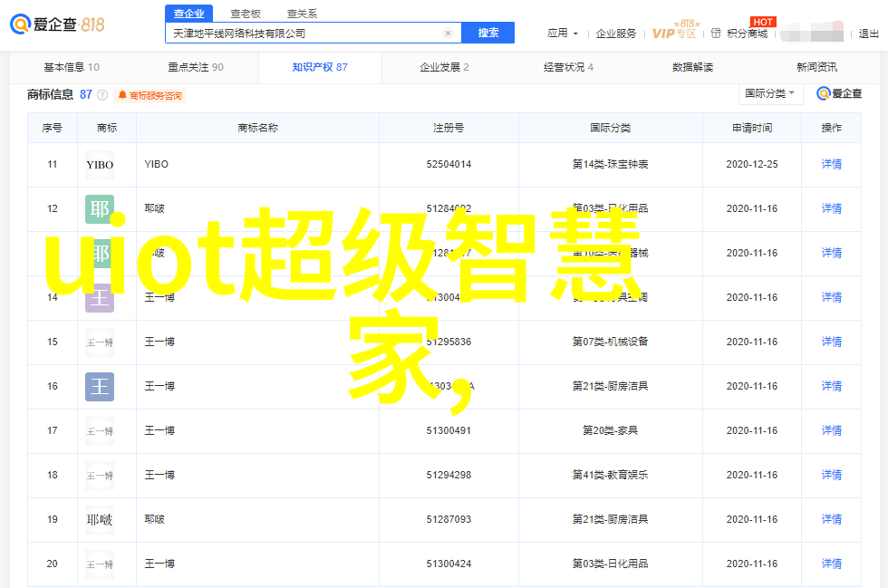The width and height of the screenshot is (888, 588).
Task: Click the 耶啵 trademark image in row 19
Action: (100, 520)
